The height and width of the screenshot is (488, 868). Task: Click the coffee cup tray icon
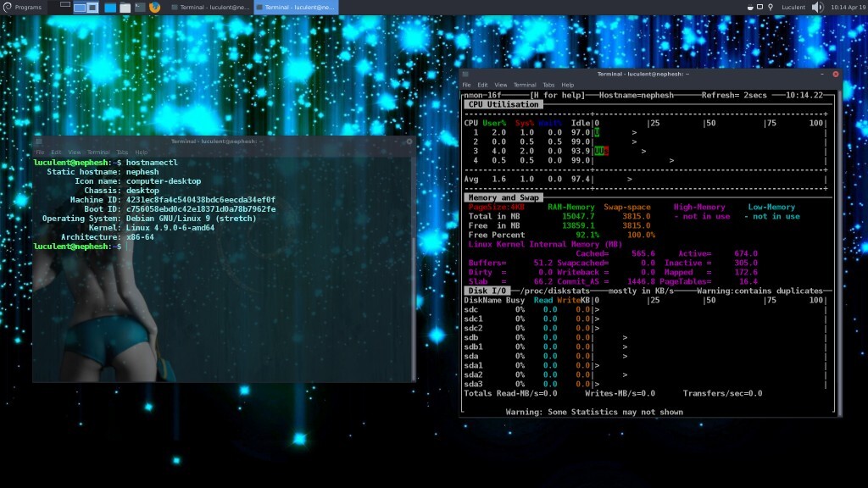click(748, 7)
